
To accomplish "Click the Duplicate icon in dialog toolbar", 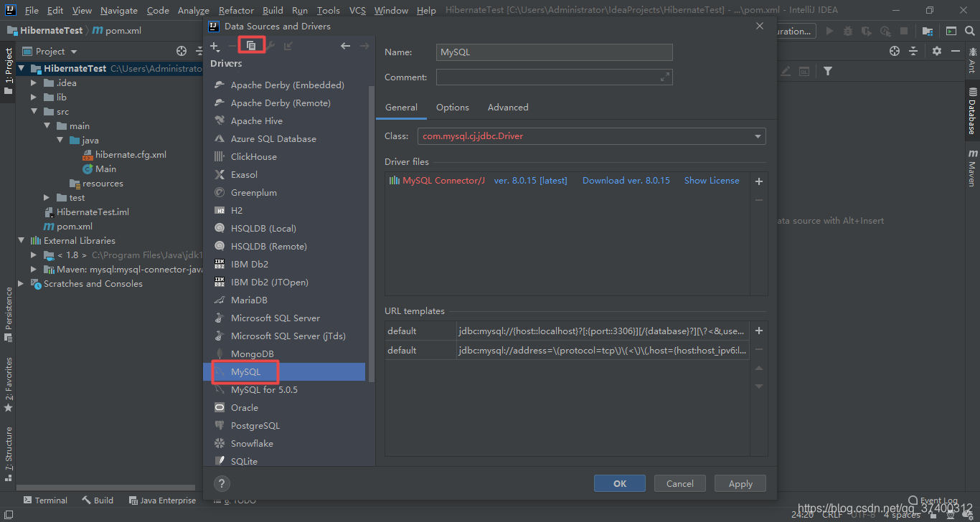I will (251, 46).
